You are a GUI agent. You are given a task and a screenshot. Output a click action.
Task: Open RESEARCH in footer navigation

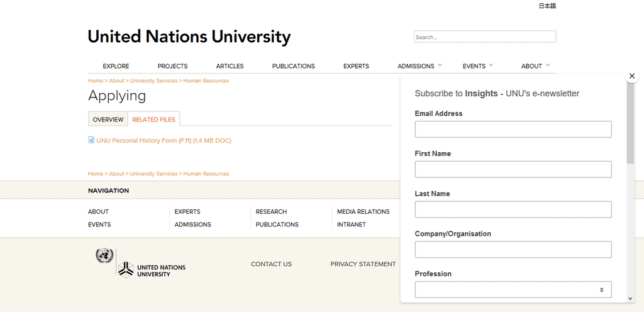271,212
